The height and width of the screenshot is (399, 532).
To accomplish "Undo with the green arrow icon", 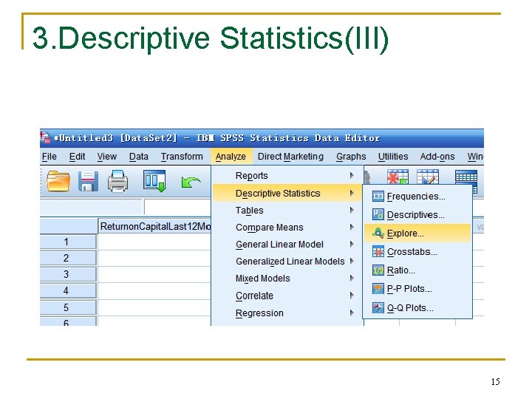I will (191, 183).
